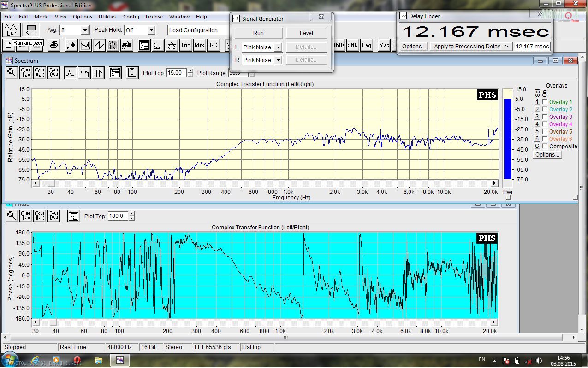This screenshot has height=368, width=588.
Task: Expand the Peak Hold dropdown
Action: [151, 30]
